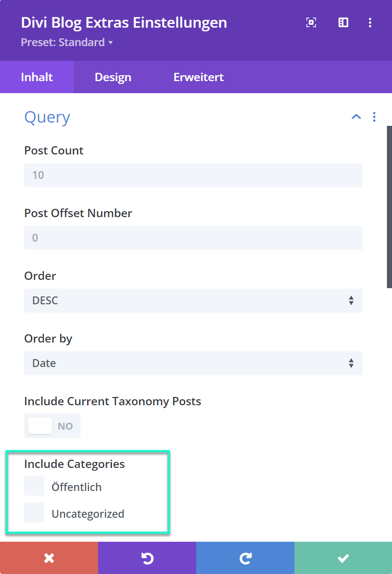Click the Post Count input field
This screenshot has width=392, height=574.
pos(193,175)
